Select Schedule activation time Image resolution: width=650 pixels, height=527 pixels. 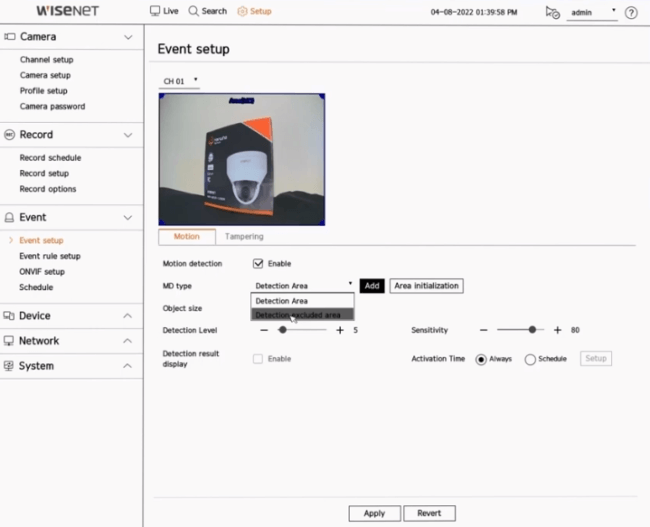(530, 359)
